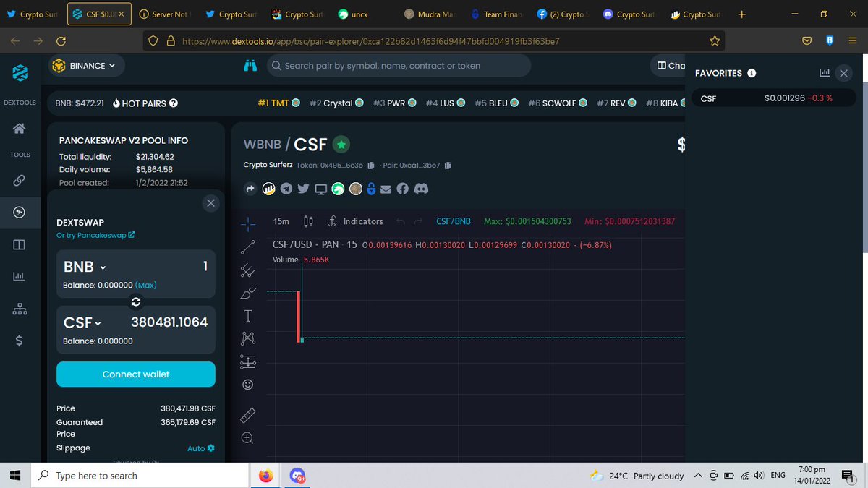The image size is (868, 488).
Task: Select the ruler measure tool
Action: click(248, 415)
